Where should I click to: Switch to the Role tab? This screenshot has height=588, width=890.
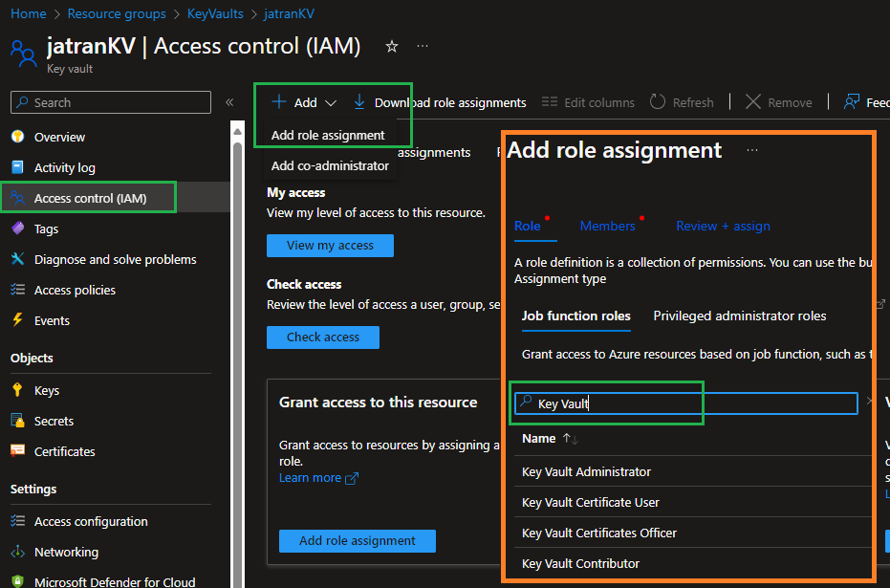tap(528, 226)
